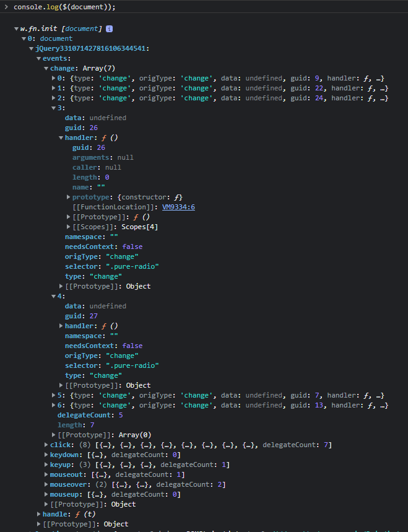Select the 'needsContext: false' row under item 3
Image resolution: width=408 pixels, height=532 pixels.
[x=104, y=246]
